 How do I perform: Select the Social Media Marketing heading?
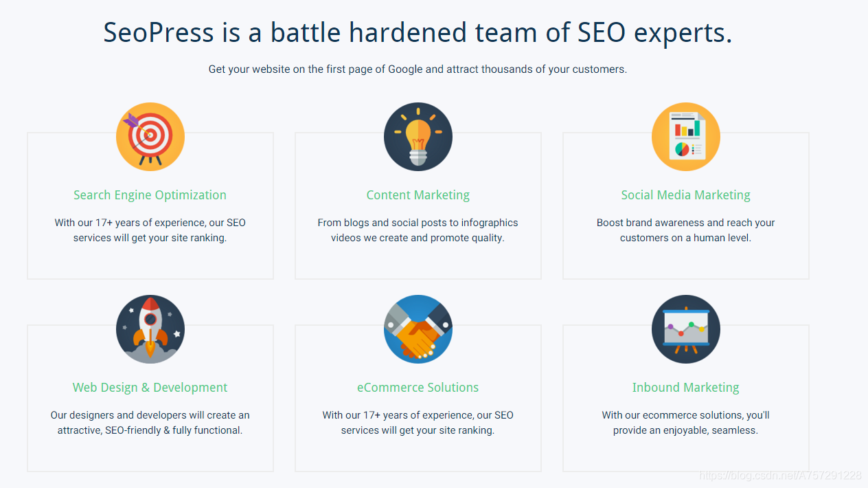[686, 195]
